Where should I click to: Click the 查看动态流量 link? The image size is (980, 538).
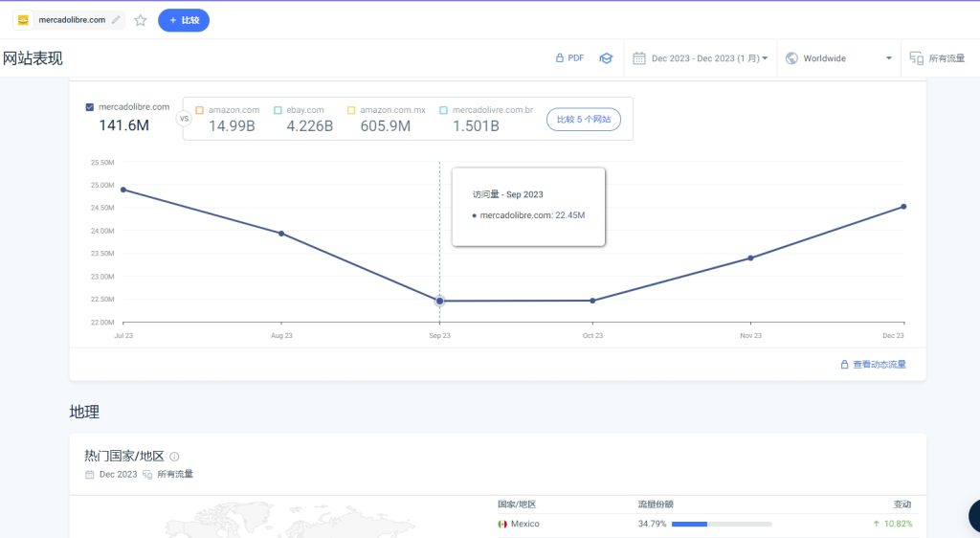tap(880, 365)
